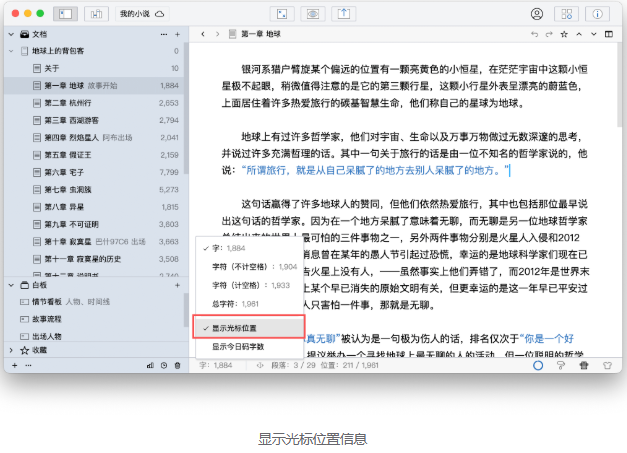The height and width of the screenshot is (453, 627).
Task: Enable the 显示今日码字数 option
Action: (250, 347)
